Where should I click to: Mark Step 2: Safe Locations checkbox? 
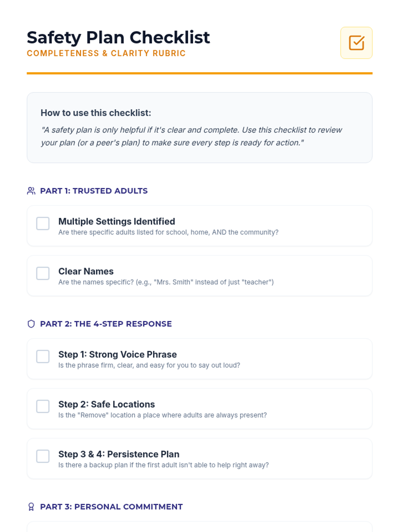point(43,406)
